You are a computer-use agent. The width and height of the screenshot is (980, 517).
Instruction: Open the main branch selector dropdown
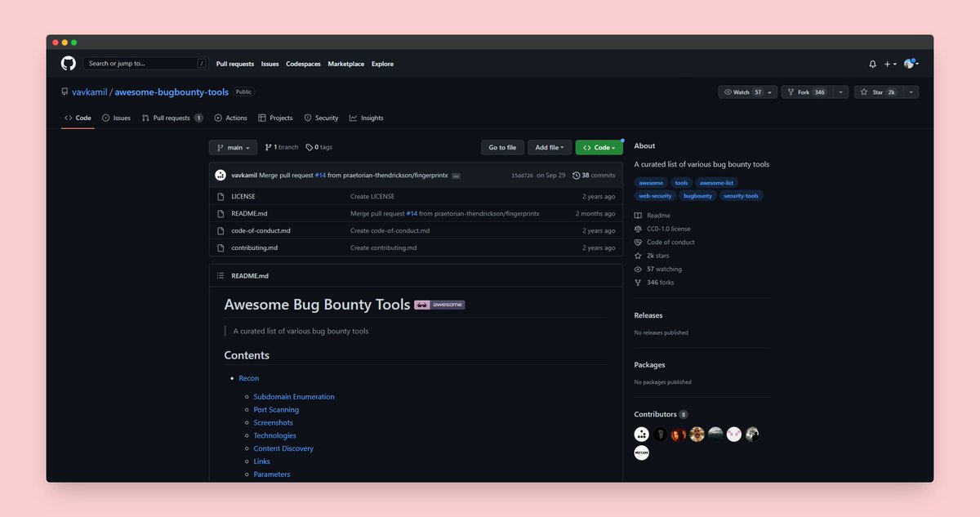click(234, 147)
